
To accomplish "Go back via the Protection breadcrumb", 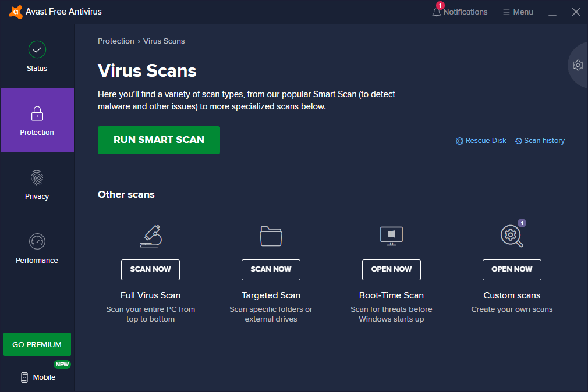I will [116, 41].
